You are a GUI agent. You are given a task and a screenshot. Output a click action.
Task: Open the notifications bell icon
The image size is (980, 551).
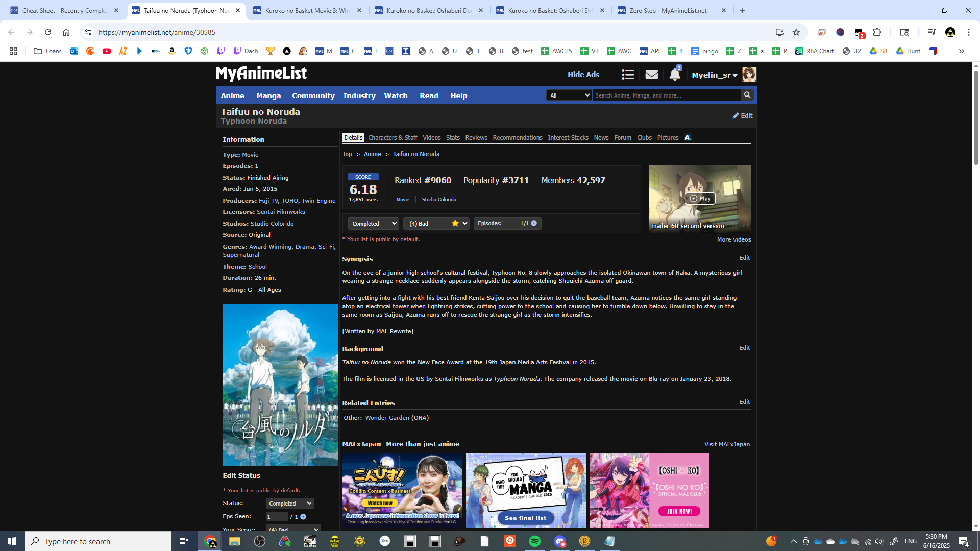click(x=674, y=75)
